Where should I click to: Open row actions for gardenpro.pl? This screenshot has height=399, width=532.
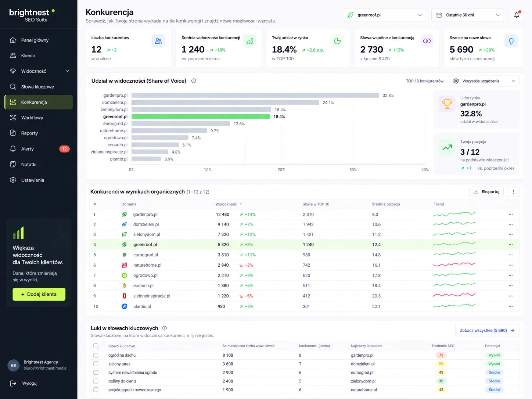point(510,215)
